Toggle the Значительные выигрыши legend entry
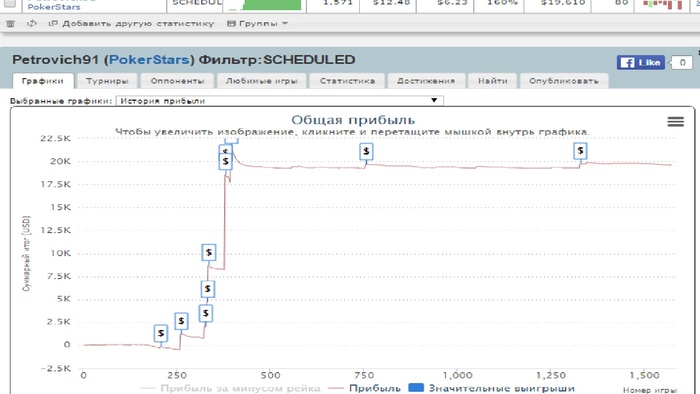The height and width of the screenshot is (394, 700). coord(492,389)
